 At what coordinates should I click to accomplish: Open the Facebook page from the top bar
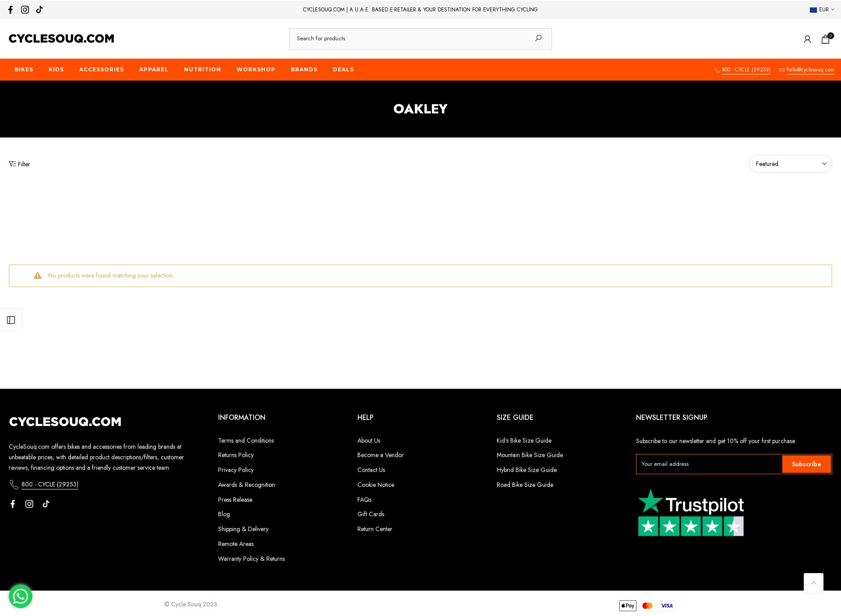[11, 10]
